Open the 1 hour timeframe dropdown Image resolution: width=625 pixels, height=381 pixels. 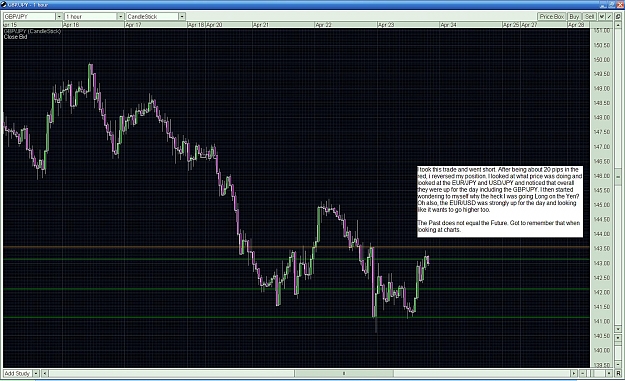[x=120, y=16]
